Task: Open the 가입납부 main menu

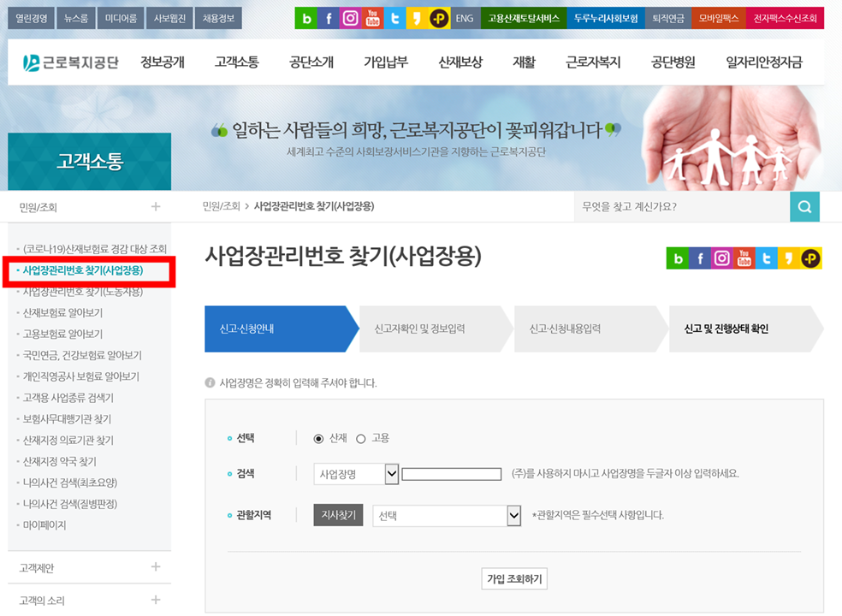Action: pos(386,62)
